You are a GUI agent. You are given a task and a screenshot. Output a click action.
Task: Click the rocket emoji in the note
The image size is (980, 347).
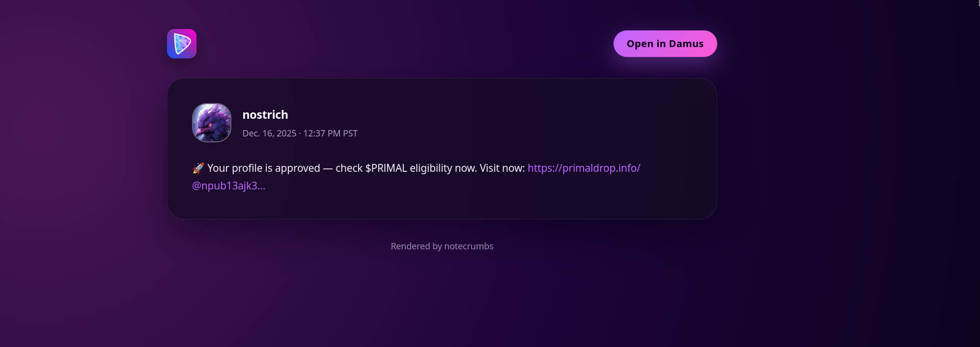pos(198,168)
